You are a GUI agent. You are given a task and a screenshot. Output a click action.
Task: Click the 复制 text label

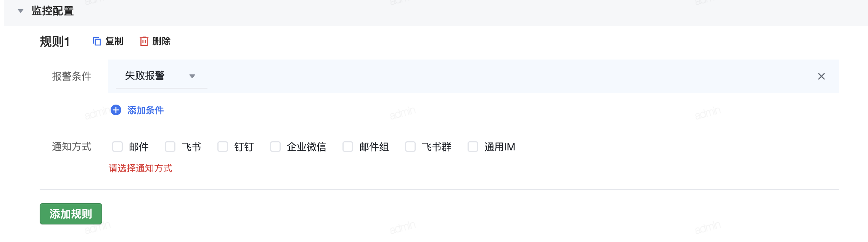[114, 41]
